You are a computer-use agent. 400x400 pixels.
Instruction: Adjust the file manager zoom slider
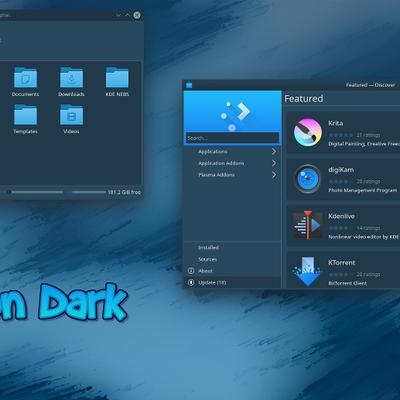pyautogui.click(x=35, y=192)
